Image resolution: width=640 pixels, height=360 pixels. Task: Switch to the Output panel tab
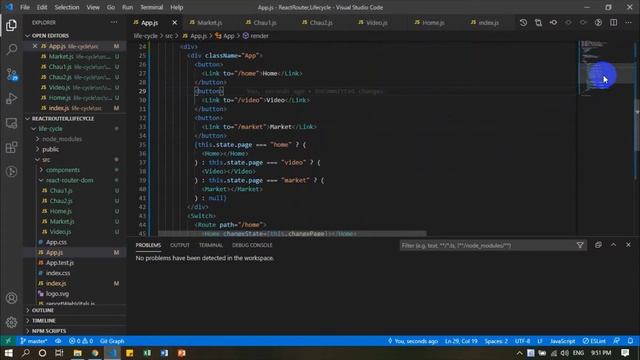point(180,245)
